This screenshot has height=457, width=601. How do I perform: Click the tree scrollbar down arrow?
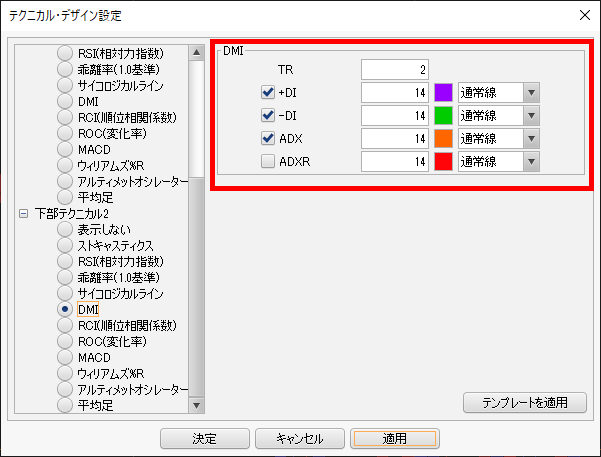tap(197, 405)
